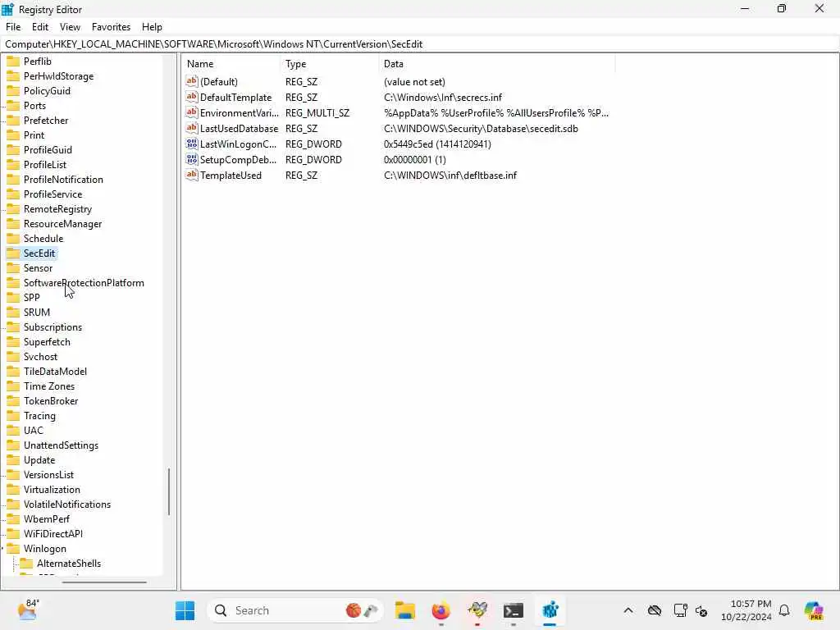Click the Perflib folder icon

click(x=13, y=61)
